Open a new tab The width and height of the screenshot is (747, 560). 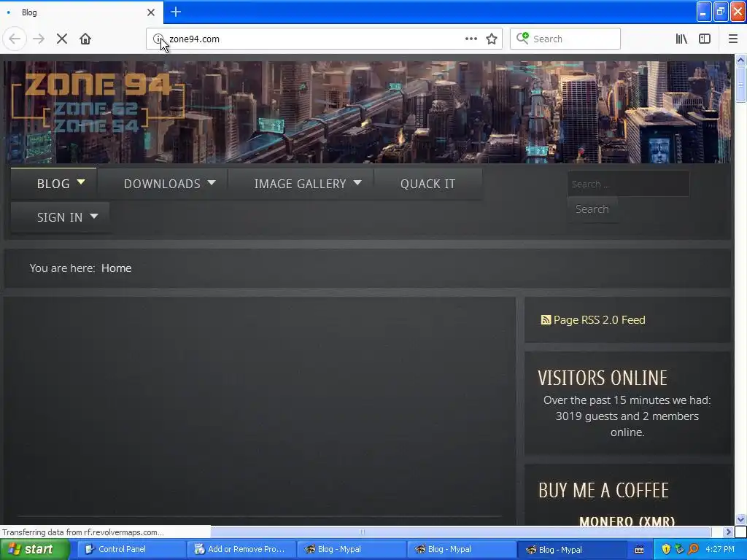pos(176,12)
